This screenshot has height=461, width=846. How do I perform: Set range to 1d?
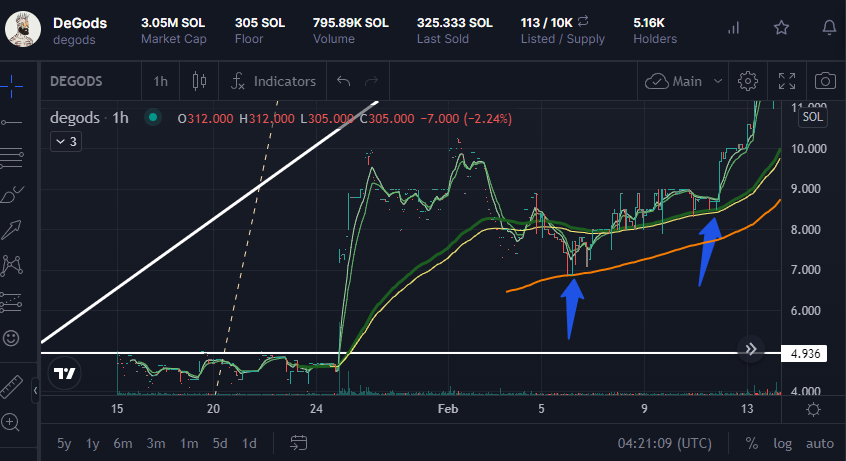[249, 444]
